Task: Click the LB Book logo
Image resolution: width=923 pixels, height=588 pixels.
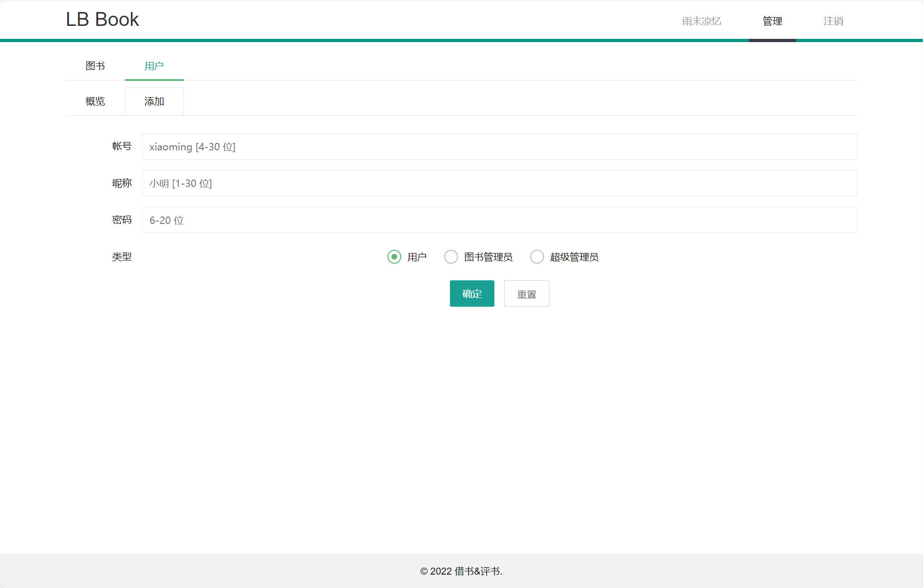Action: (x=102, y=19)
